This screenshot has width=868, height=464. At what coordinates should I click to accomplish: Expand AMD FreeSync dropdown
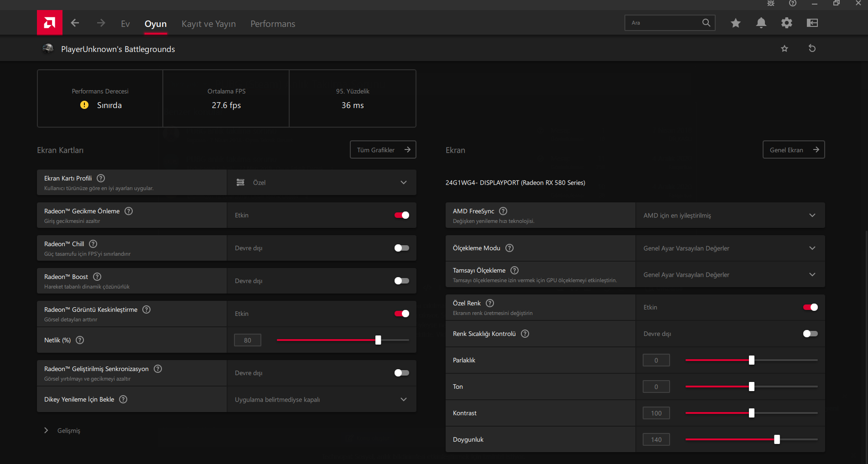click(x=730, y=215)
